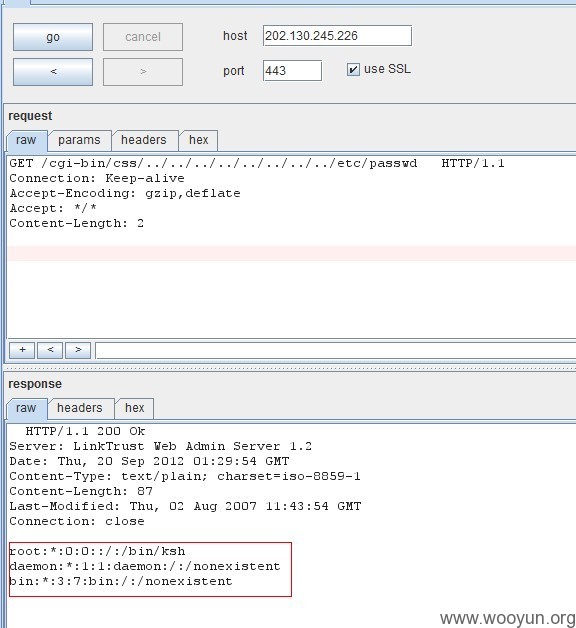The width and height of the screenshot is (576, 628).
Task: Select the request raw tab
Action: (x=26, y=140)
